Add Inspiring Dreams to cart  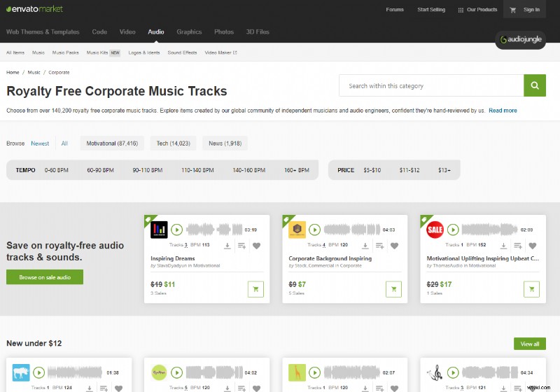(255, 289)
